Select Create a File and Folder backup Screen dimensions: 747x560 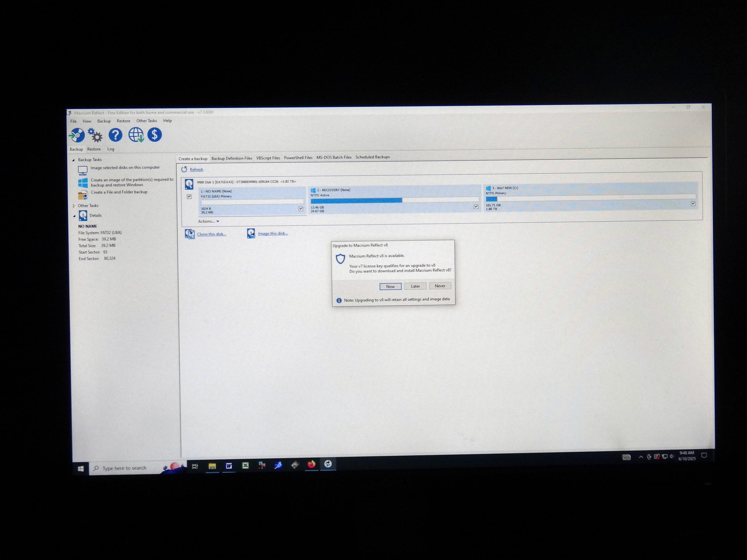(119, 192)
